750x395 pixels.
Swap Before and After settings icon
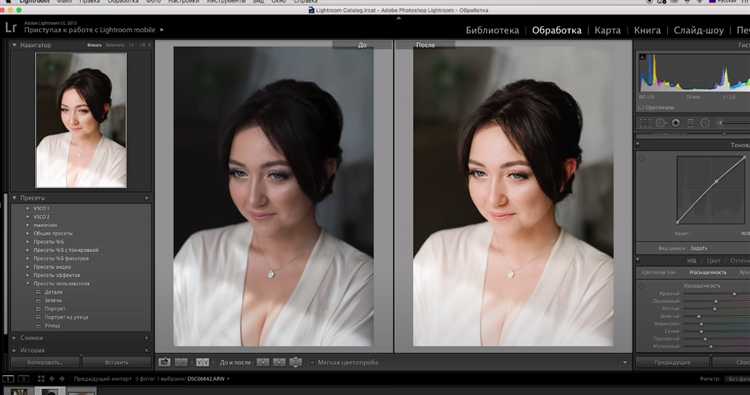(296, 362)
